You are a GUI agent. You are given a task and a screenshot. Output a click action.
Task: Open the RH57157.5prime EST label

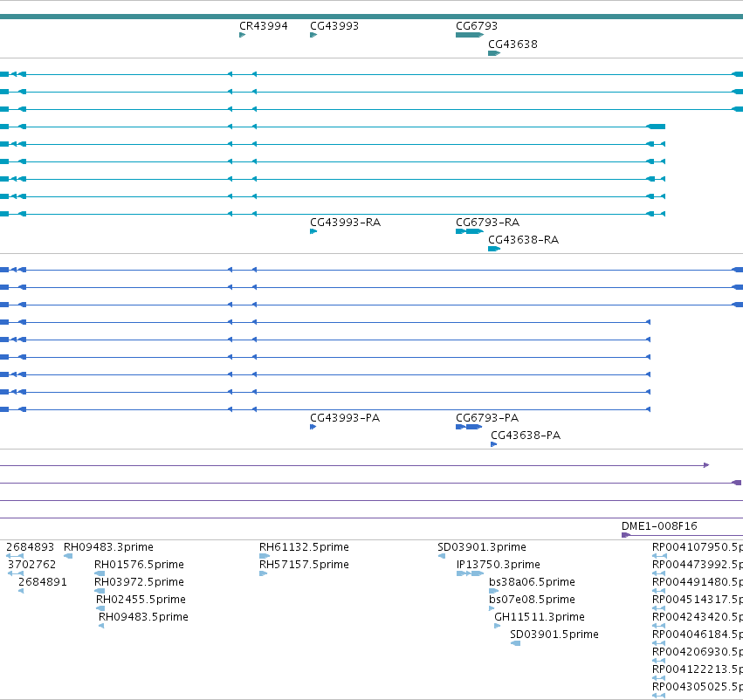304,565
